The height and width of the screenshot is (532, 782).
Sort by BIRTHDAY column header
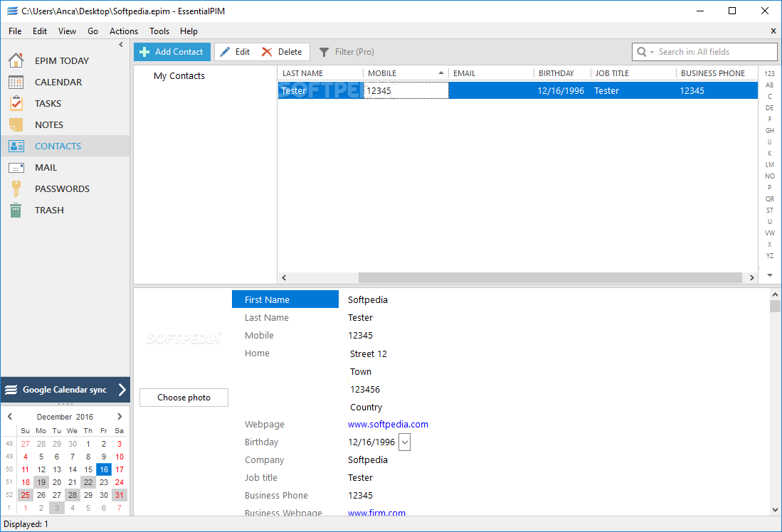pos(563,73)
